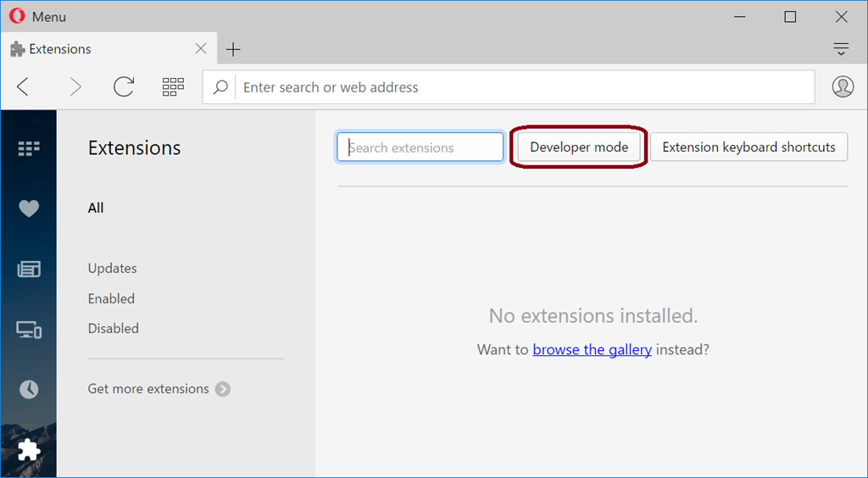Screen dimensions: 868x478
Task: Open Extension keyboard shortcuts
Action: [x=748, y=147]
